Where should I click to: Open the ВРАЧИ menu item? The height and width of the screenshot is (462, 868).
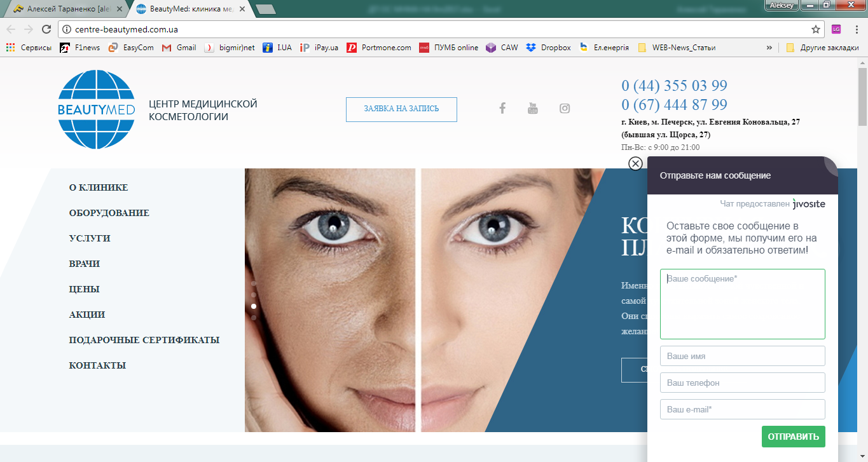pos(85,264)
